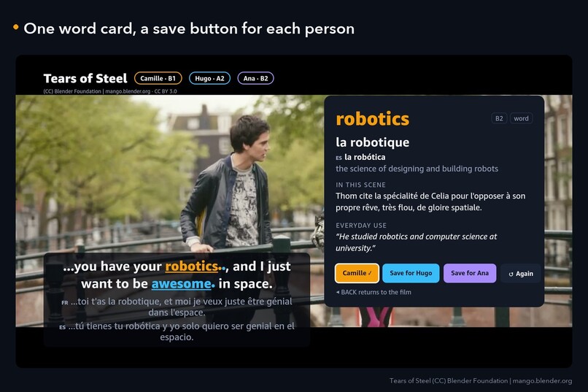Select the Ana · B2 profile pill

[x=256, y=78]
